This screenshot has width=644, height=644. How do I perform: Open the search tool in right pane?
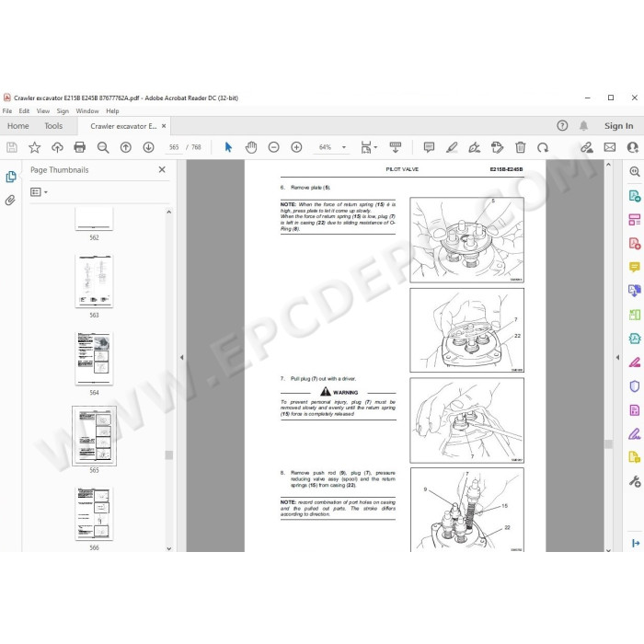pyautogui.click(x=635, y=171)
